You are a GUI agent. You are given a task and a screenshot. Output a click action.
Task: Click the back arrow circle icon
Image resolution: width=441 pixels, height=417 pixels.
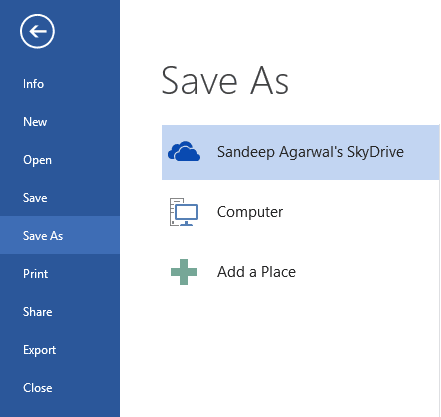[x=37, y=31]
